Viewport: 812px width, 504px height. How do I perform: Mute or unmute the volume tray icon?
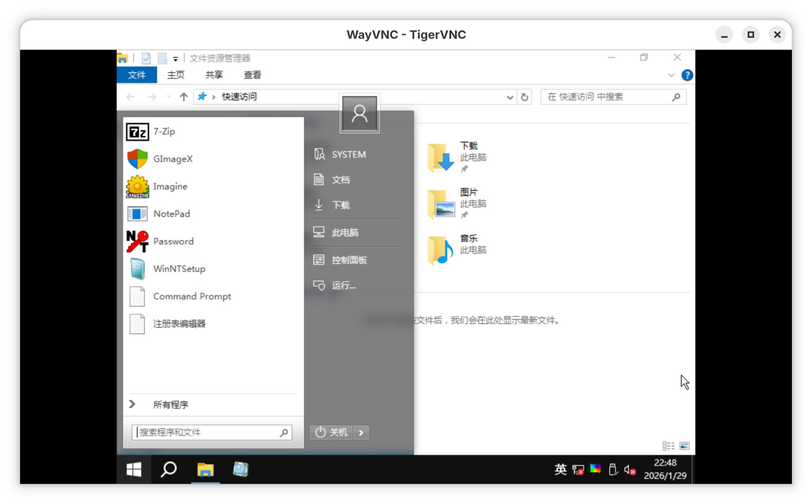click(630, 470)
